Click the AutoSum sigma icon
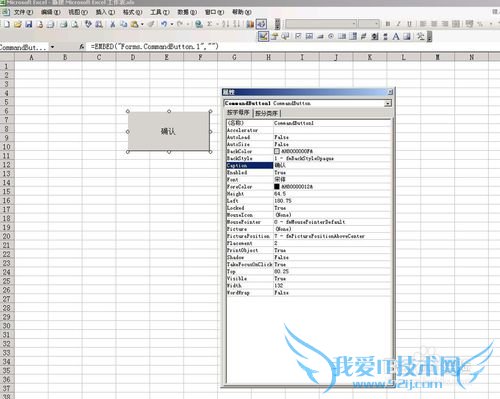Viewport: 500px width, 399px height. tap(210, 24)
